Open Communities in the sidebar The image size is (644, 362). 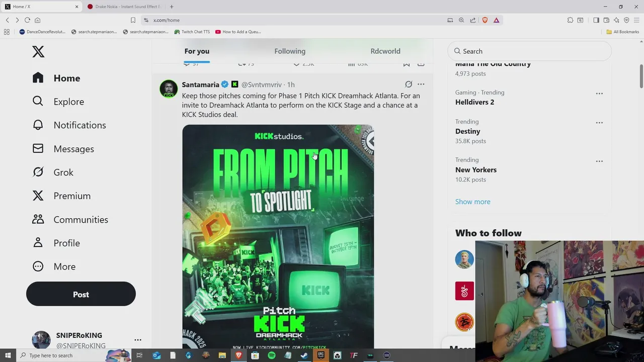pyautogui.click(x=70, y=220)
